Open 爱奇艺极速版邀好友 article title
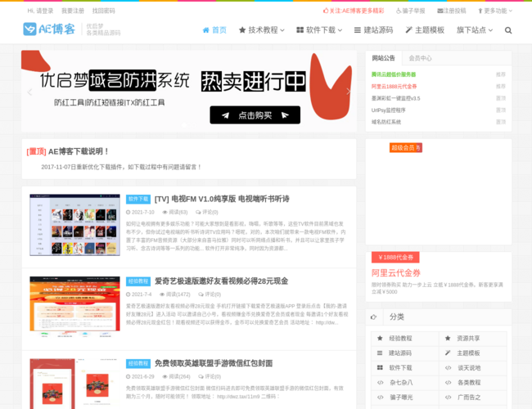532x409 pixels. [221, 281]
